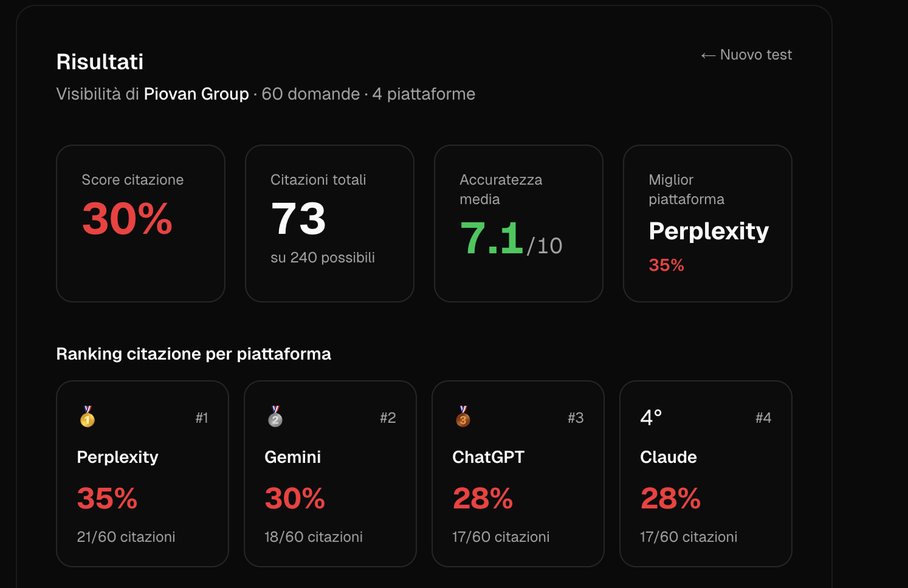Select the Perplexity ranking card title
Viewport: 908px width, 588px height.
(x=117, y=457)
